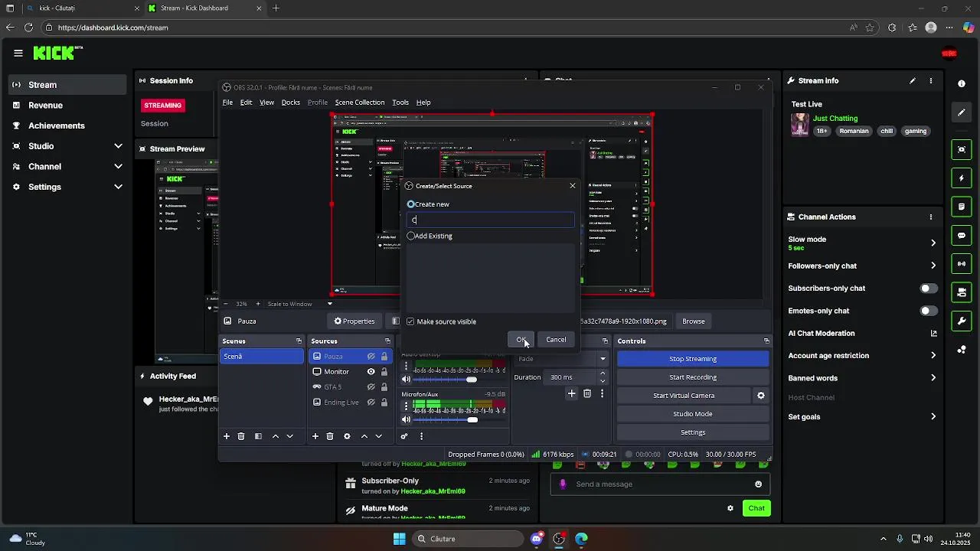
Task: Open Followers-only chat options chevron
Action: coord(933,266)
